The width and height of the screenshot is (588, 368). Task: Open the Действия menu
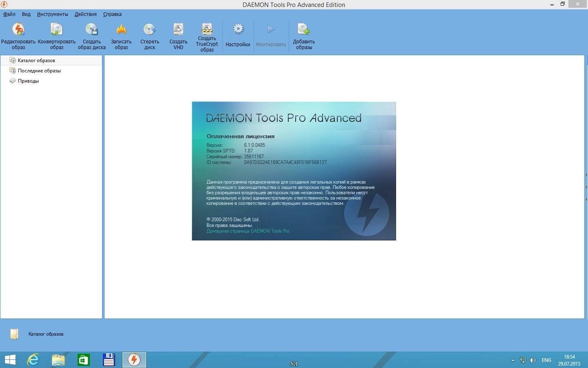click(86, 14)
